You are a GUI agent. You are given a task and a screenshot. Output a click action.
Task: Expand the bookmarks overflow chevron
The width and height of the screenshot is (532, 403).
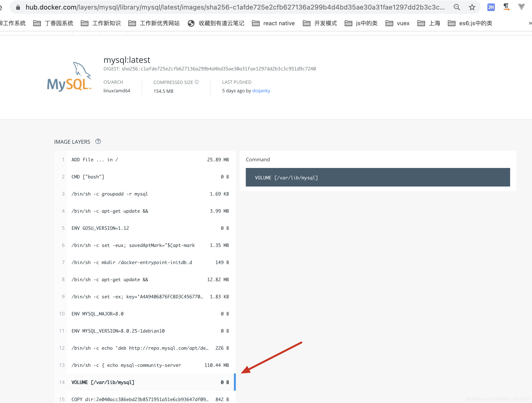point(530,23)
